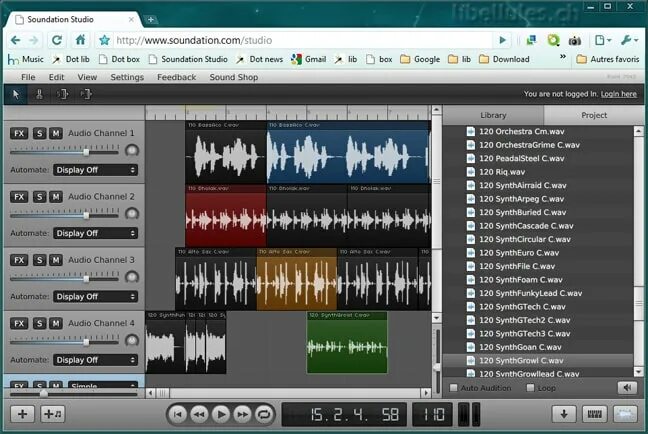Viewport: 648px width, 434px height.
Task: Set the Audio Channel 1 volume slider
Action: coord(86,152)
